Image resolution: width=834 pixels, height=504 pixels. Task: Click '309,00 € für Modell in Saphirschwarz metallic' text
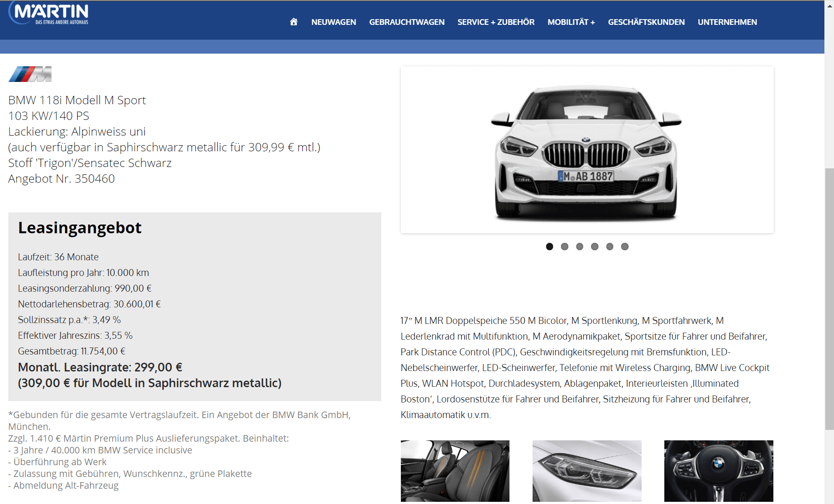[150, 383]
